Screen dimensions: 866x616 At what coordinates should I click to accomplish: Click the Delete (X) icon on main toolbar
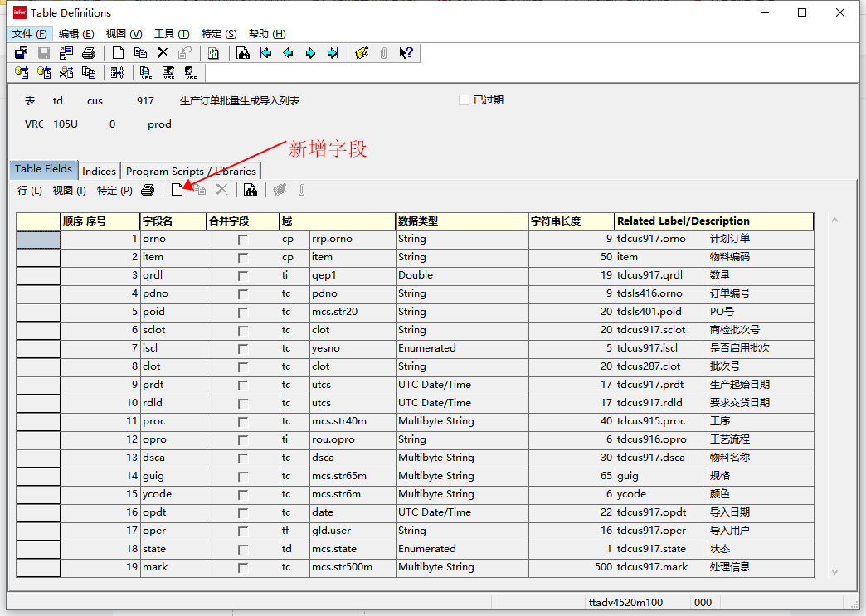coord(163,52)
